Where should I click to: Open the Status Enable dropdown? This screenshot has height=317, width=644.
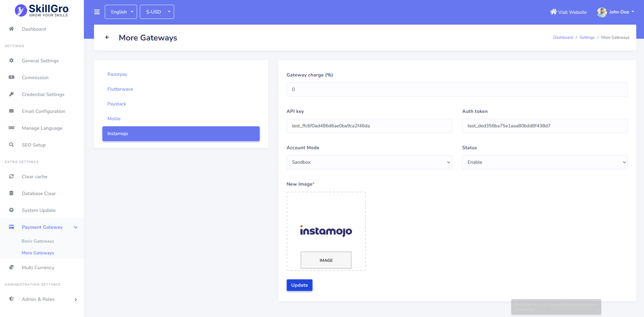[545, 162]
